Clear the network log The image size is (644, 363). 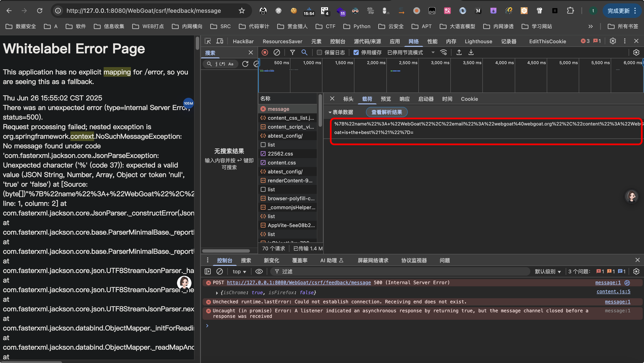pos(277,52)
